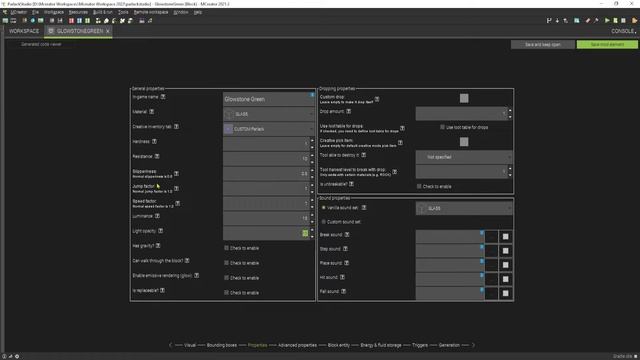Open the Resources menu
The height and width of the screenshot is (360, 640).
pos(78,12)
